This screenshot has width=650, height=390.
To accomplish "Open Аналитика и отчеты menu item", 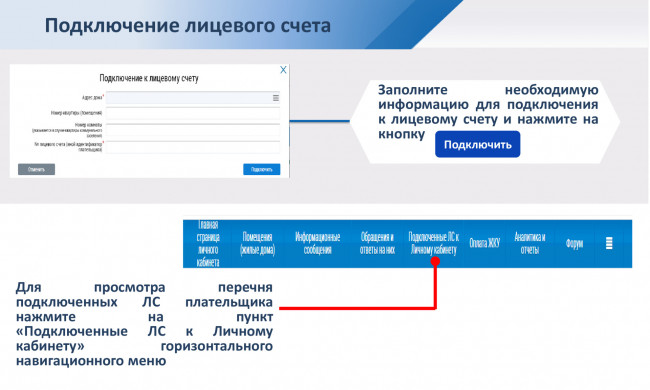I will [530, 243].
